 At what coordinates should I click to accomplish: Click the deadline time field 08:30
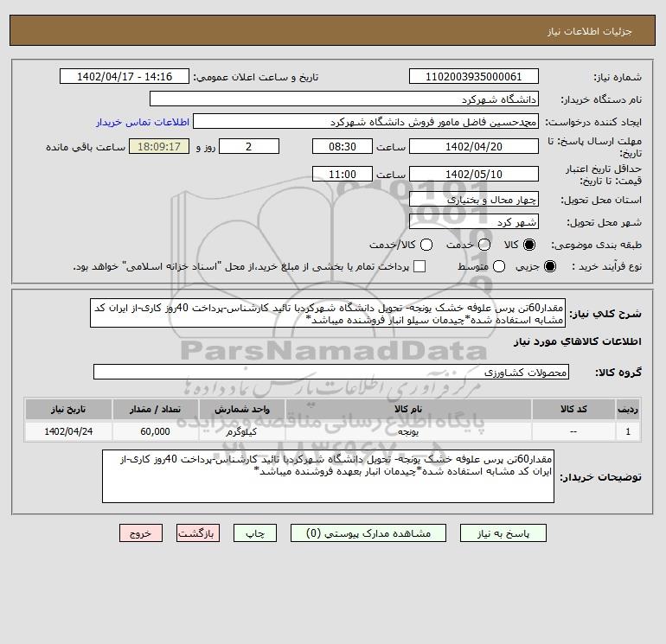click(343, 146)
